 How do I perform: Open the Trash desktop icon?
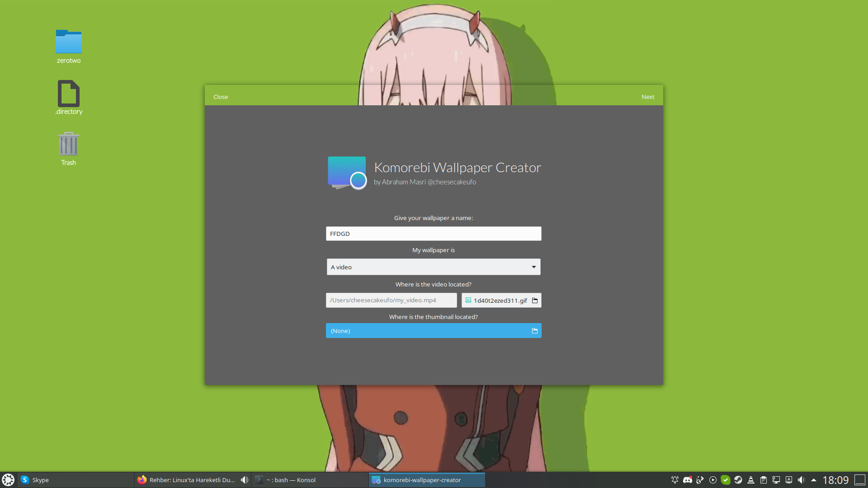(69, 145)
